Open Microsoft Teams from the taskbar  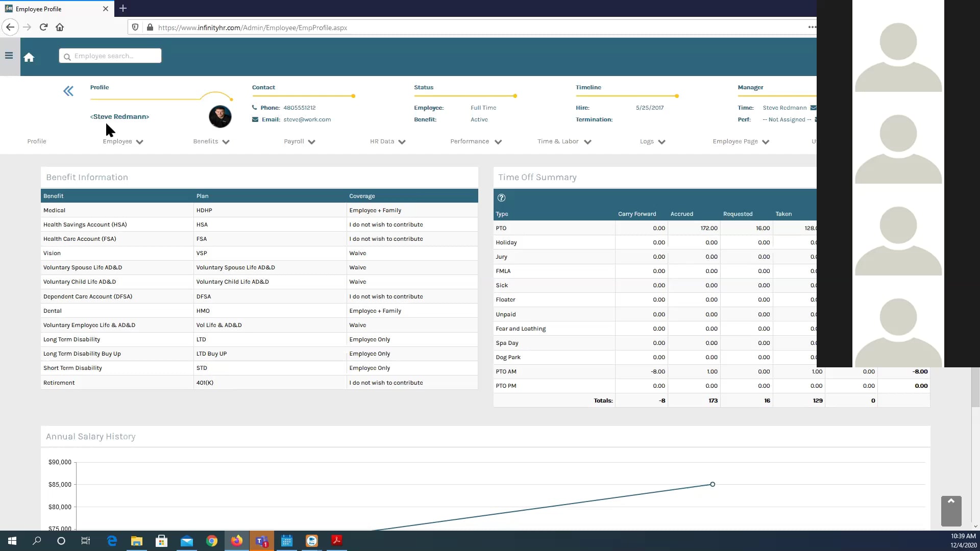click(x=261, y=540)
